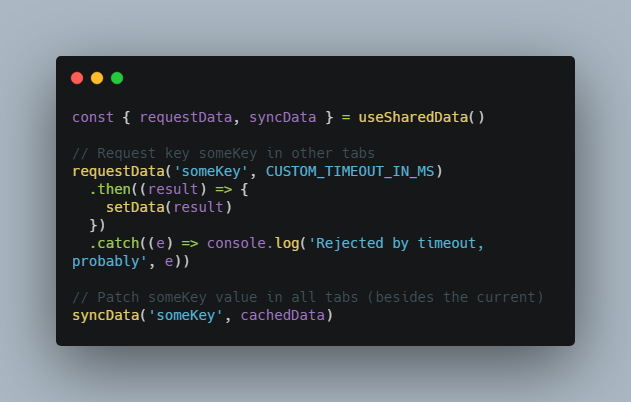Viewport: 631px width, 402px height.
Task: Click the red close dot
Action: click(77, 78)
